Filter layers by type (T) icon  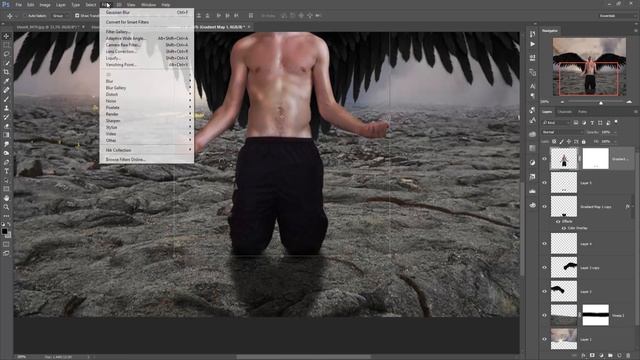coord(592,122)
